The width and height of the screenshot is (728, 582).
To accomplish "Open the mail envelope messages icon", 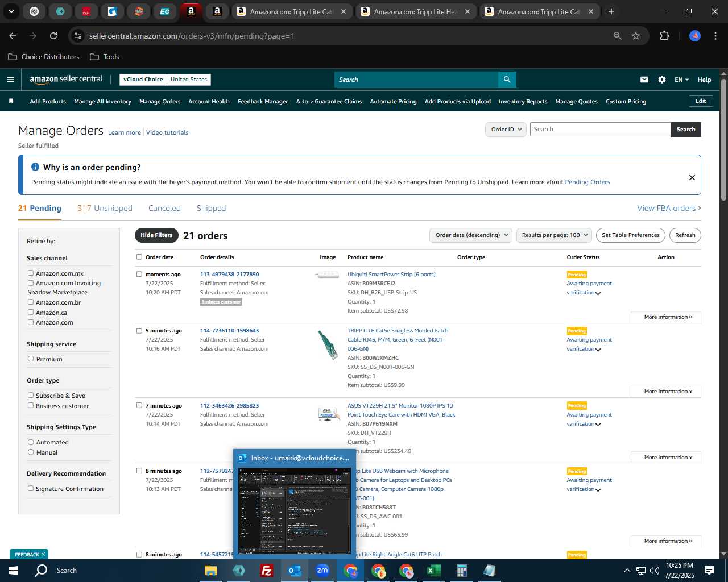I will point(644,80).
